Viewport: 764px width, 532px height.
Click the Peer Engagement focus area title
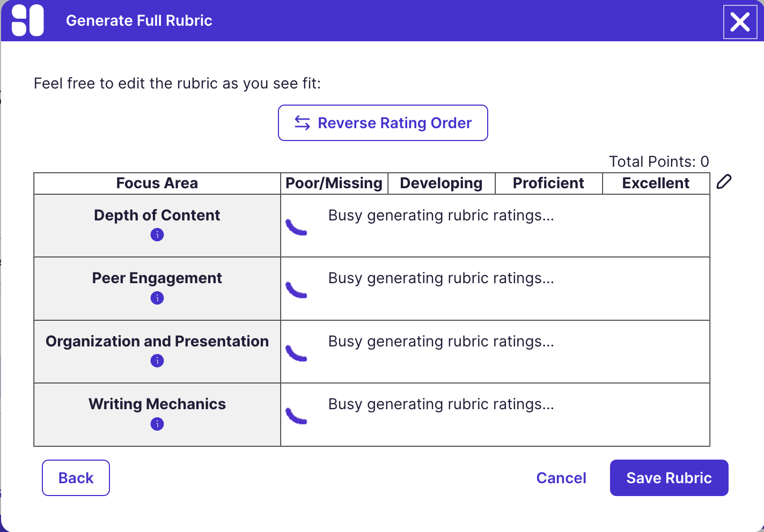click(157, 278)
